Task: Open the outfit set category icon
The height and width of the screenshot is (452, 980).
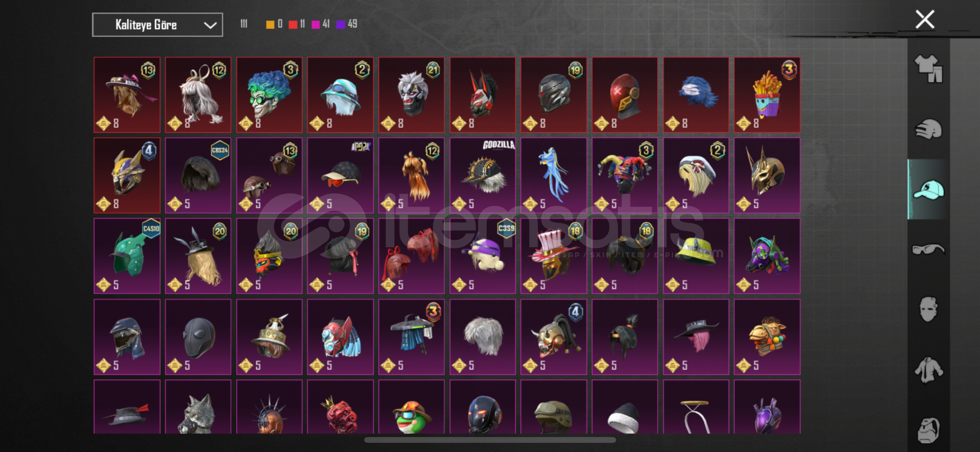Action: (928, 69)
